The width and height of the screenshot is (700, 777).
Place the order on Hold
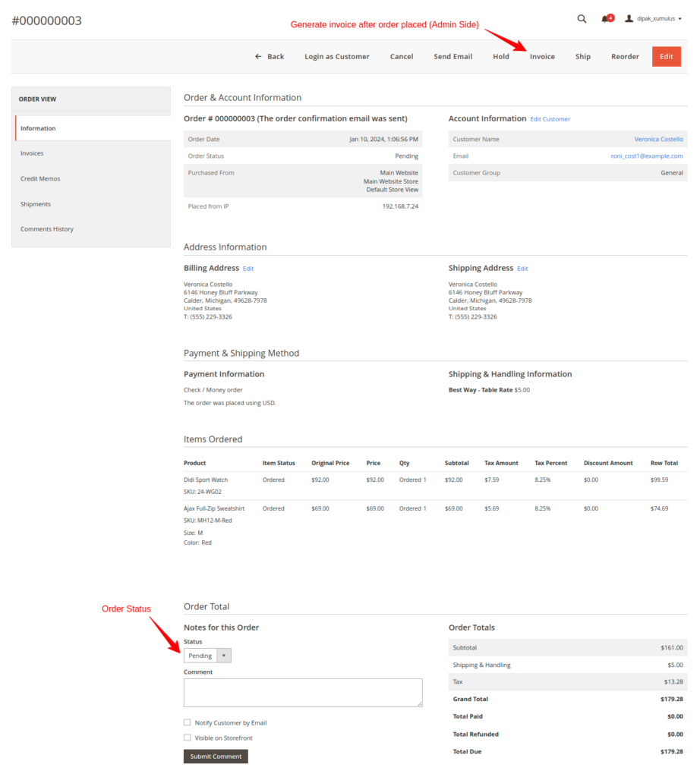click(500, 56)
